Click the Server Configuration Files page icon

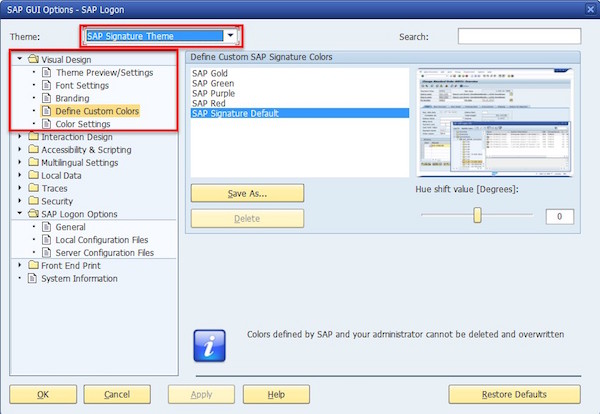(46, 253)
